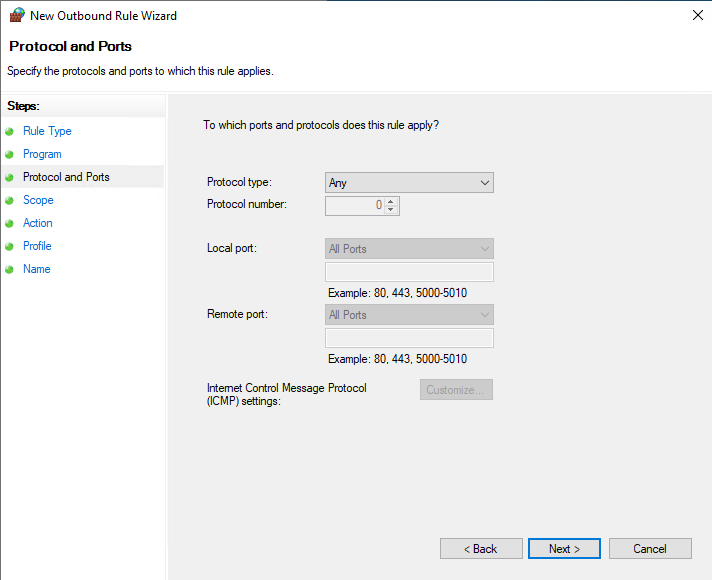
Task: Click the green bullet beside Name
Action: pos(10,269)
